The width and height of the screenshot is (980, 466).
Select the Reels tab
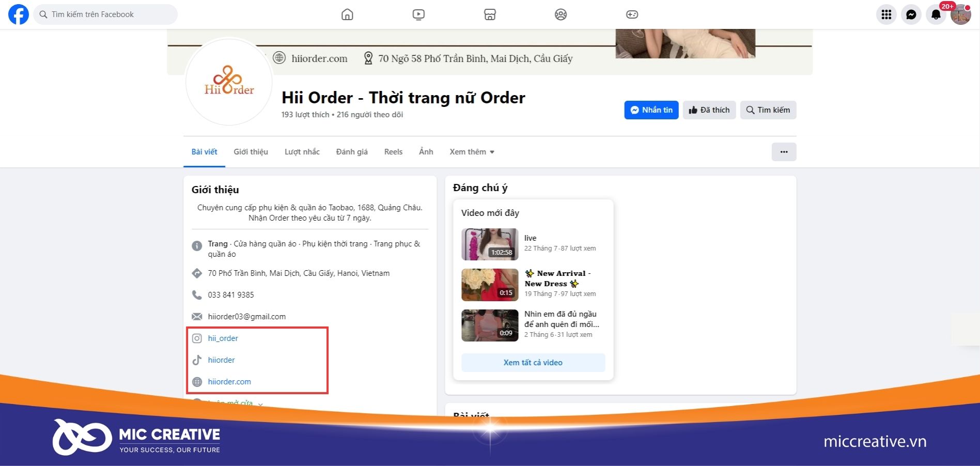pos(393,152)
